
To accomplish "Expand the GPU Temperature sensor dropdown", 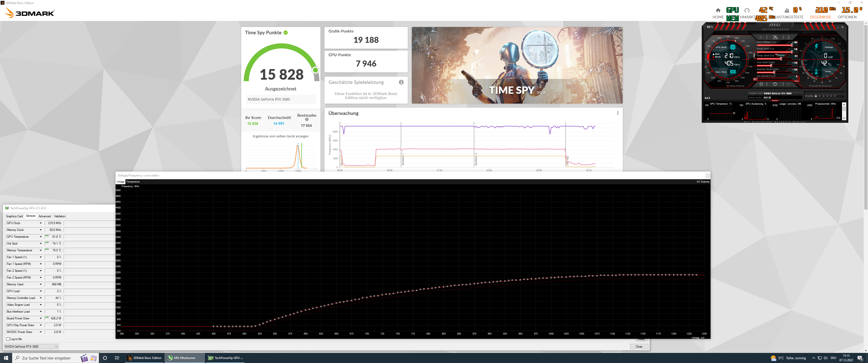I will pyautogui.click(x=41, y=237).
